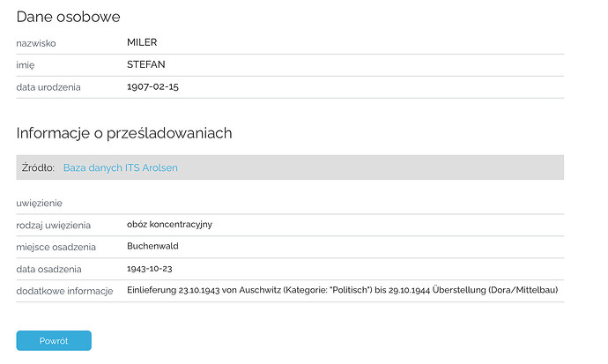Click the data osadzenia label
This screenshot has width=608, height=364.
click(48, 269)
